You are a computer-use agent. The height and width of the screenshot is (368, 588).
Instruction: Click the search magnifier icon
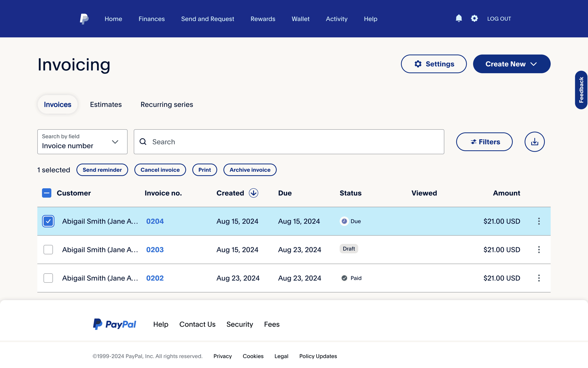(143, 142)
